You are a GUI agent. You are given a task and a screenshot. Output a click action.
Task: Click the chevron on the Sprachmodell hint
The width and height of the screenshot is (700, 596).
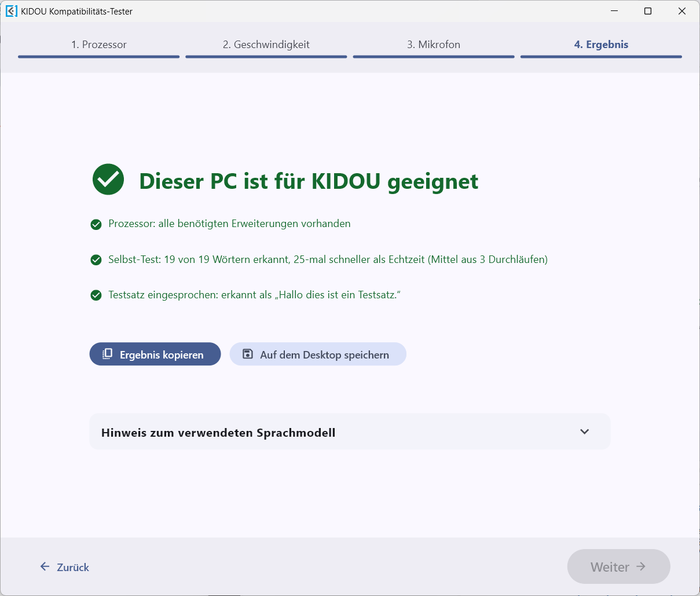[585, 432]
